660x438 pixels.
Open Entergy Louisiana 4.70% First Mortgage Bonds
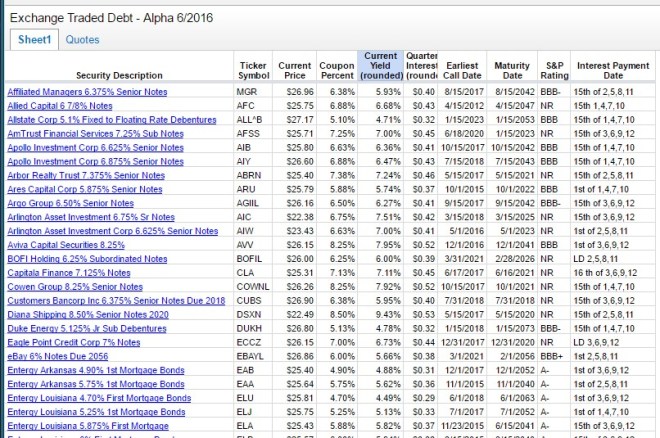click(x=99, y=398)
